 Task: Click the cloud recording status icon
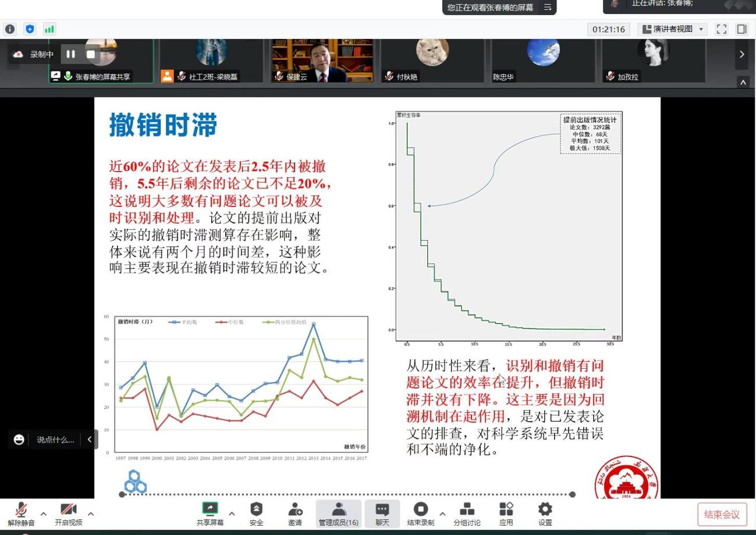click(17, 54)
